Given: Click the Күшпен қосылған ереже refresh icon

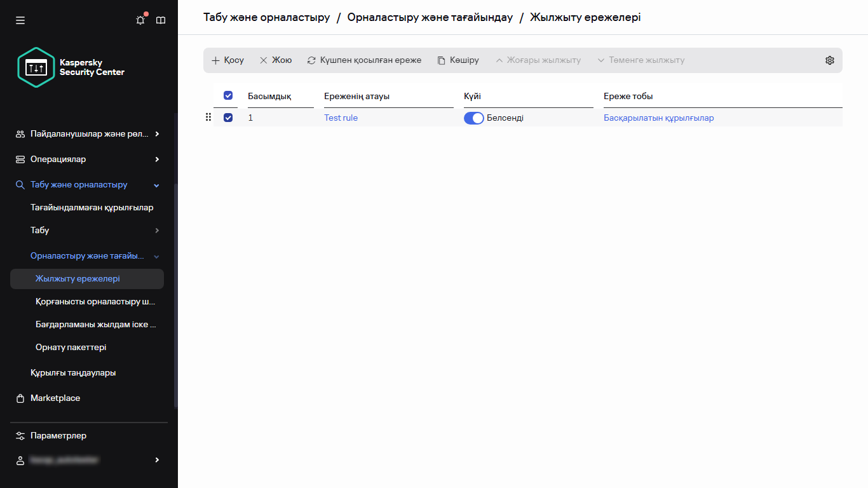Looking at the screenshot, I should [x=311, y=60].
